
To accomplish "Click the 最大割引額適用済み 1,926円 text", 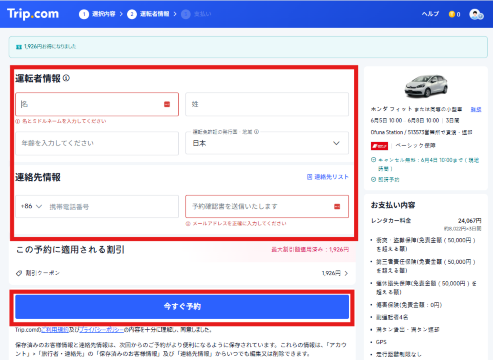I will (310, 249).
